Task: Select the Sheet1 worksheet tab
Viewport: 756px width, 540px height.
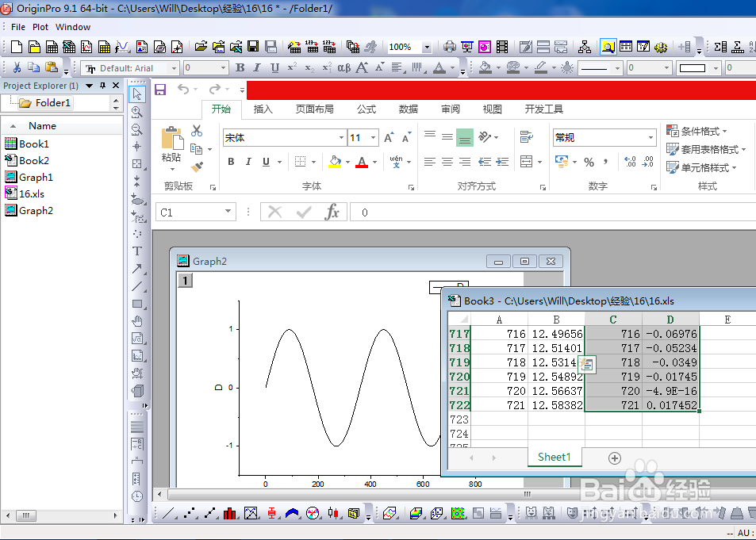Action: click(554, 457)
